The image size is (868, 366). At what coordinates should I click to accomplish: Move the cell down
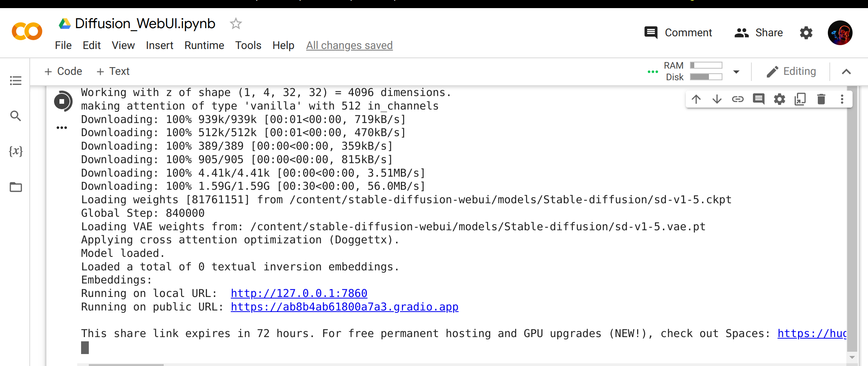coord(717,99)
